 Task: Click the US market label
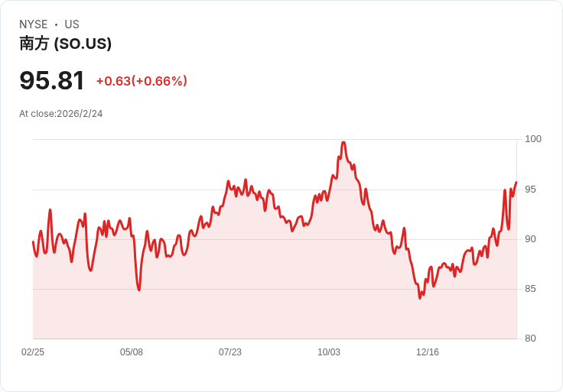pyautogui.click(x=72, y=24)
